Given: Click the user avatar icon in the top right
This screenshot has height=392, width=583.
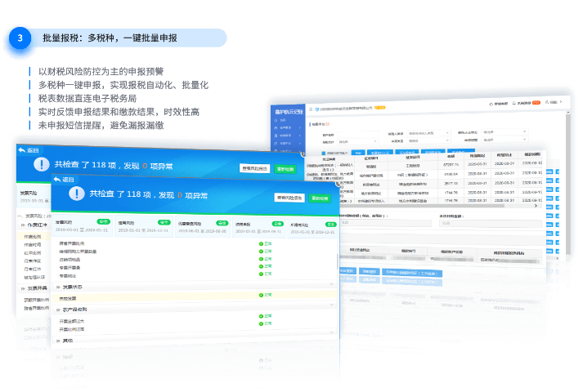Looking at the screenshot, I should [547, 102].
